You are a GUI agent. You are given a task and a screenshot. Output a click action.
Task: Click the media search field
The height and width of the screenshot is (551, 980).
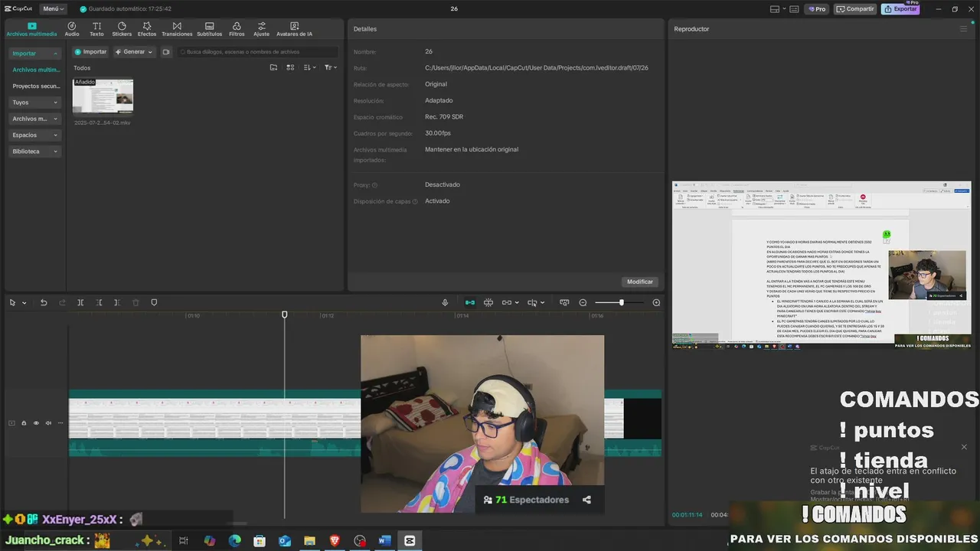(257, 52)
